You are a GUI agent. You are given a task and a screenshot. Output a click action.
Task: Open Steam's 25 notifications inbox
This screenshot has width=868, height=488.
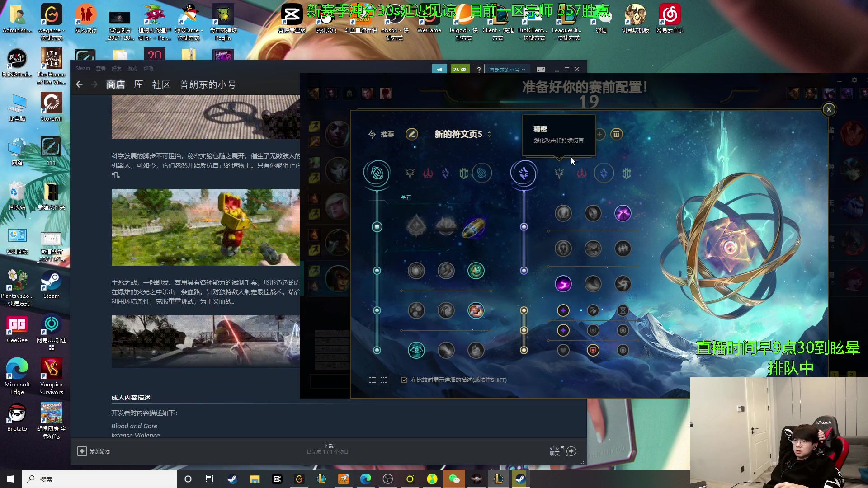tap(460, 69)
